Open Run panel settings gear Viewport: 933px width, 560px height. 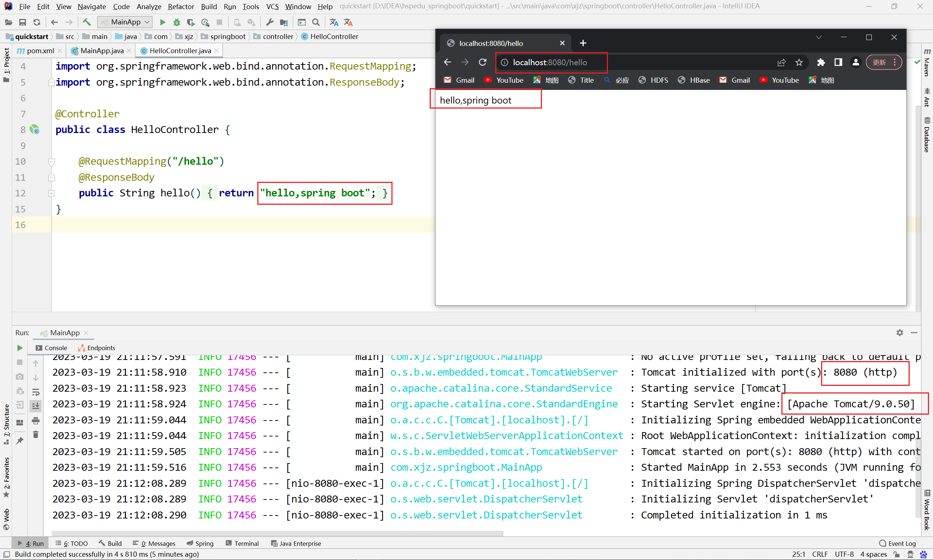coord(900,332)
